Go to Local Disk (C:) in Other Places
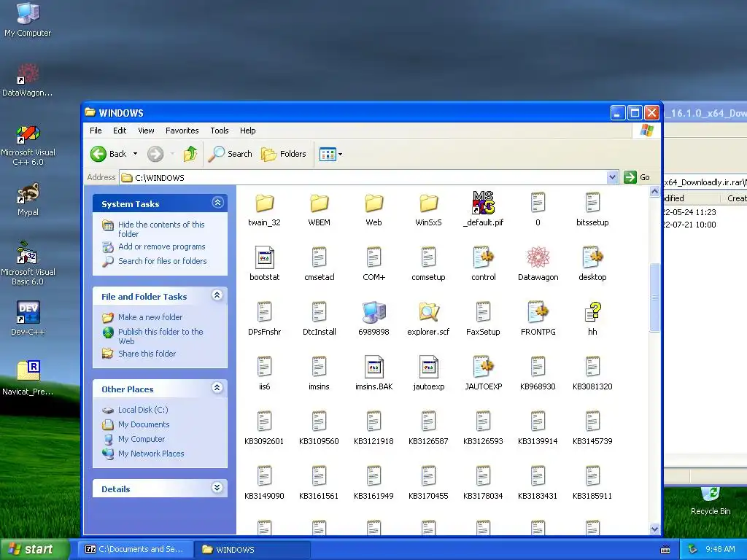This screenshot has height=560, width=747. tap(143, 410)
